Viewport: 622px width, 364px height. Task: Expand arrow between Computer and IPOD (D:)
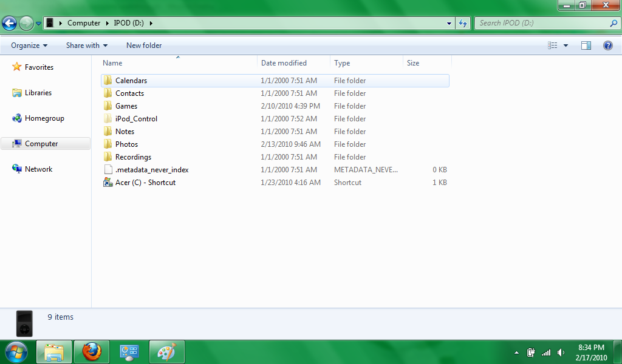(107, 23)
